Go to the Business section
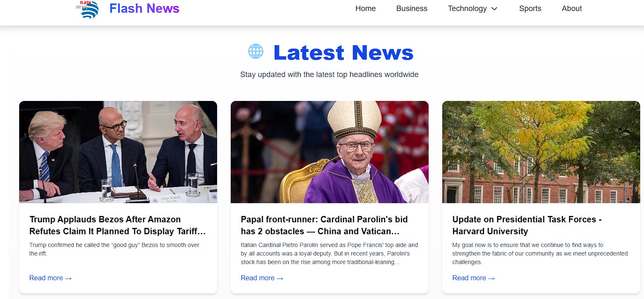This screenshot has width=644, height=299. 412,9
